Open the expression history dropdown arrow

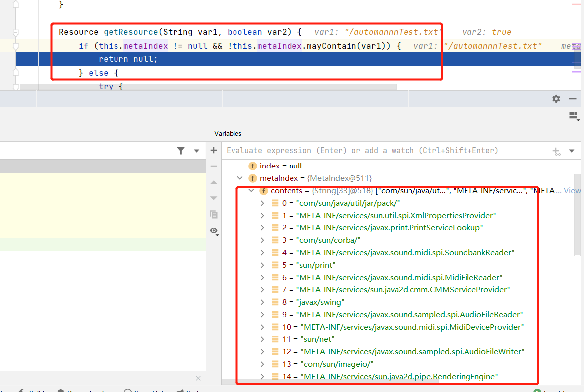coord(572,151)
